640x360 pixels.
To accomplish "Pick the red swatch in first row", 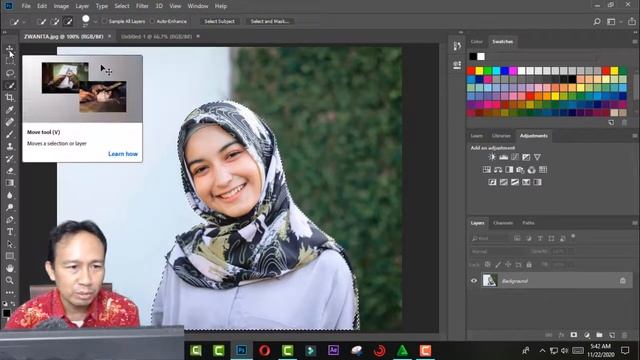I will (x=471, y=71).
